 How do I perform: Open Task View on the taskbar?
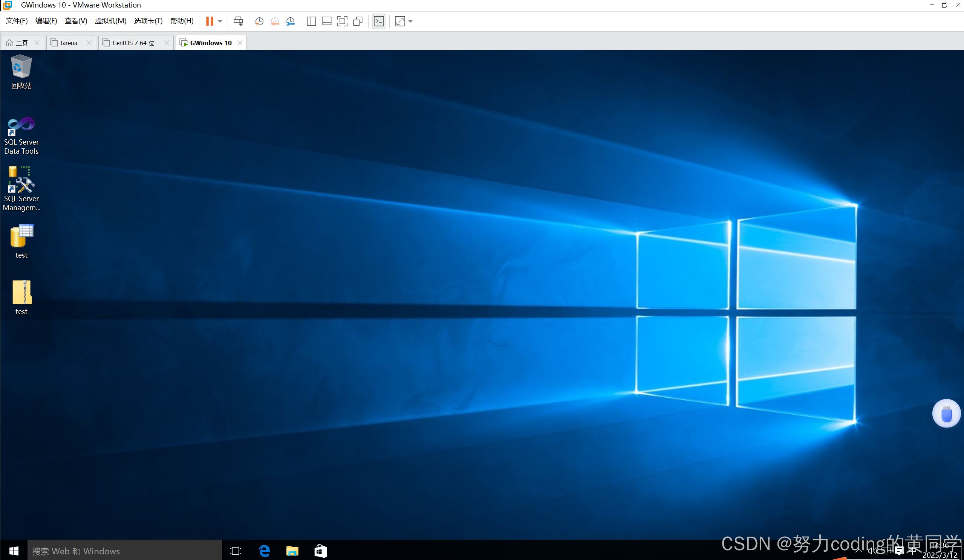point(235,551)
